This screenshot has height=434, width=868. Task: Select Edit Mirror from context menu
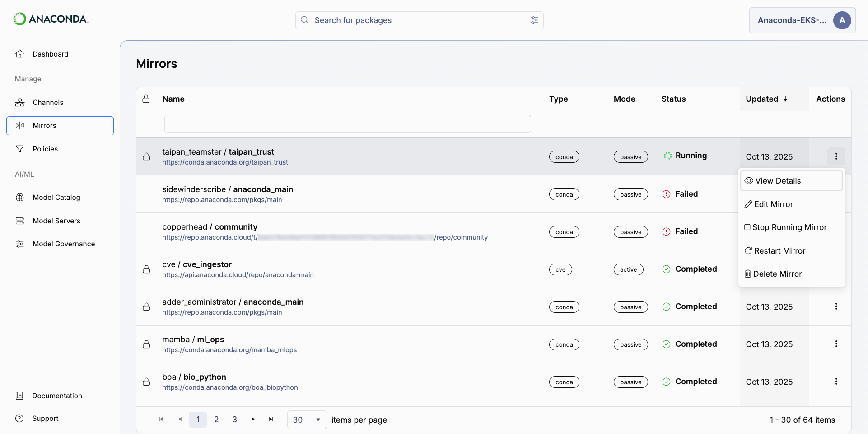pos(773,204)
